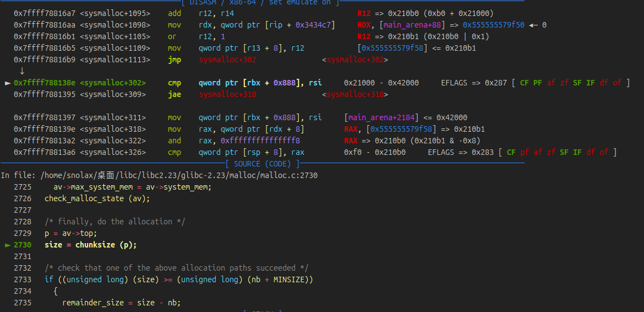
Task: Select source line 2725 max_system_mem assignment
Action: 132,187
